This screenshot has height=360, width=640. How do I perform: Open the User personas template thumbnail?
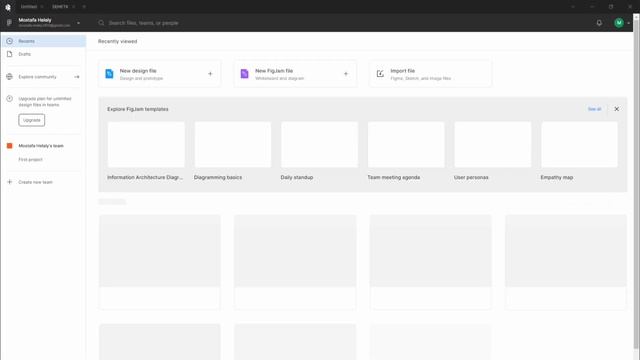click(x=493, y=144)
